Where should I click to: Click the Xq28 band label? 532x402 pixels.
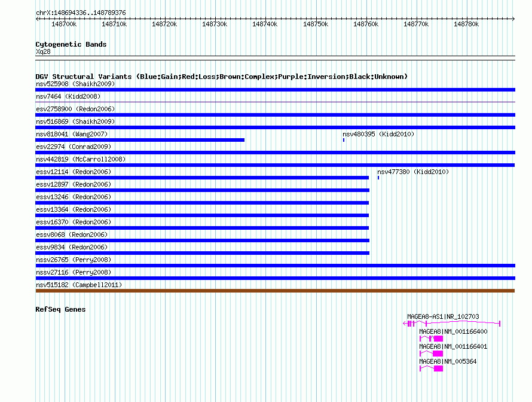(43, 51)
